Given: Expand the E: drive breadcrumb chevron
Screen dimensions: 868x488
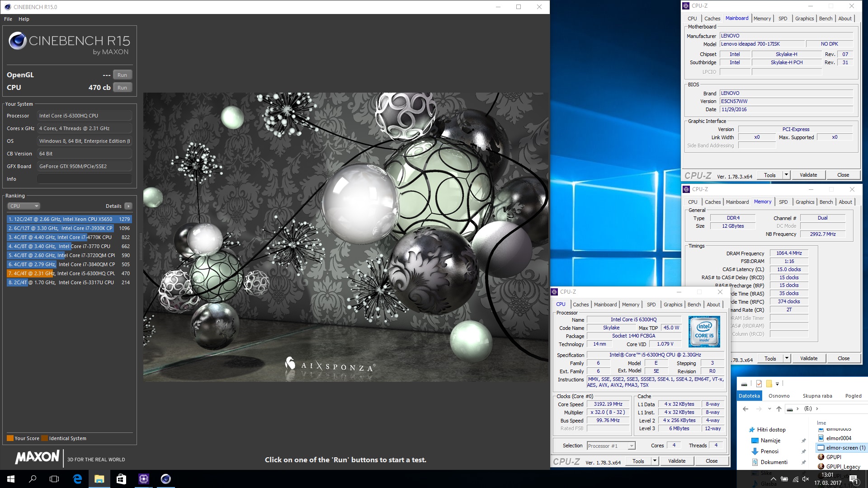Looking at the screenshot, I should point(817,409).
